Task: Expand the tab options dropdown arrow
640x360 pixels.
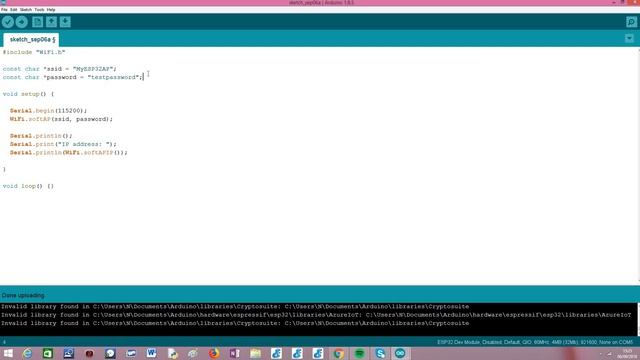Action: pyautogui.click(x=629, y=38)
